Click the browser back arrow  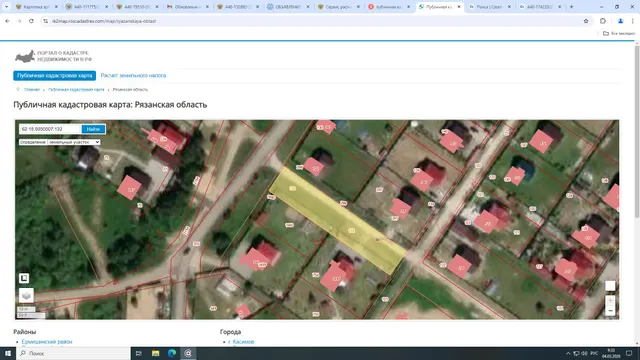[7, 21]
